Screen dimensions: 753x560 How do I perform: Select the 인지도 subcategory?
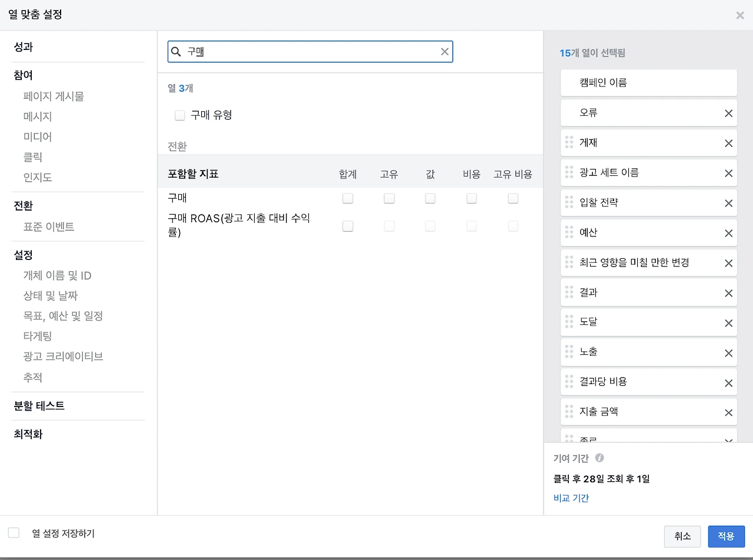coord(38,178)
